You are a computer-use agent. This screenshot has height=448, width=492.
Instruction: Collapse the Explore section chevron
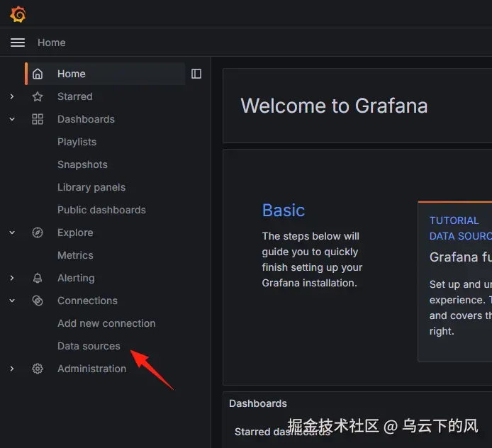tap(12, 233)
